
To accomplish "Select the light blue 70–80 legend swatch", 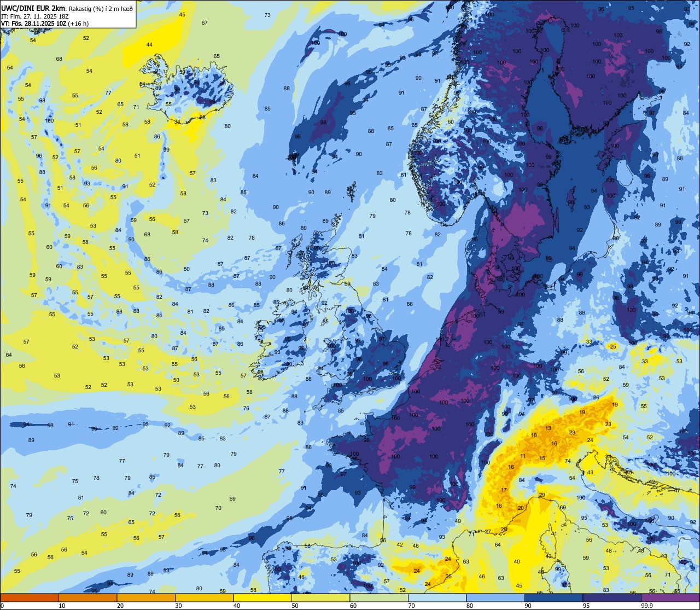I will 437,597.
